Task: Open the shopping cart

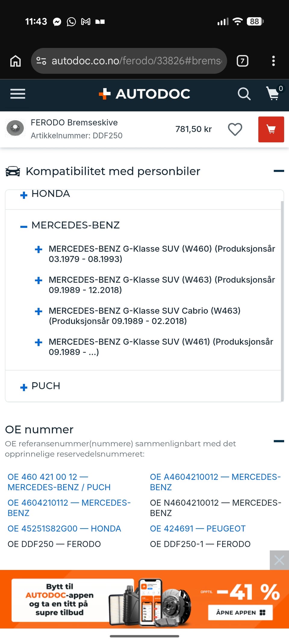Action: [273, 94]
